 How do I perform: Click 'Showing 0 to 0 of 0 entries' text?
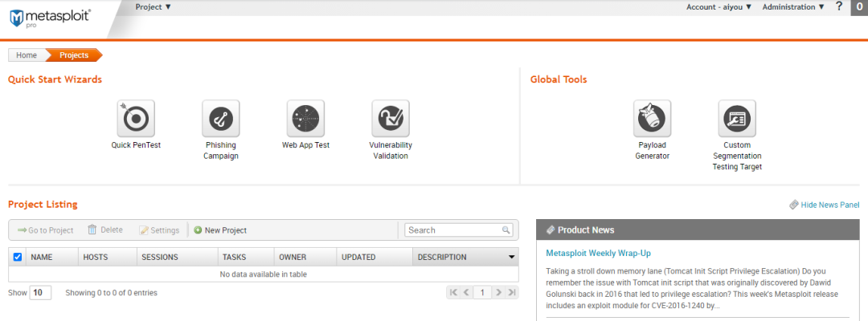click(111, 293)
